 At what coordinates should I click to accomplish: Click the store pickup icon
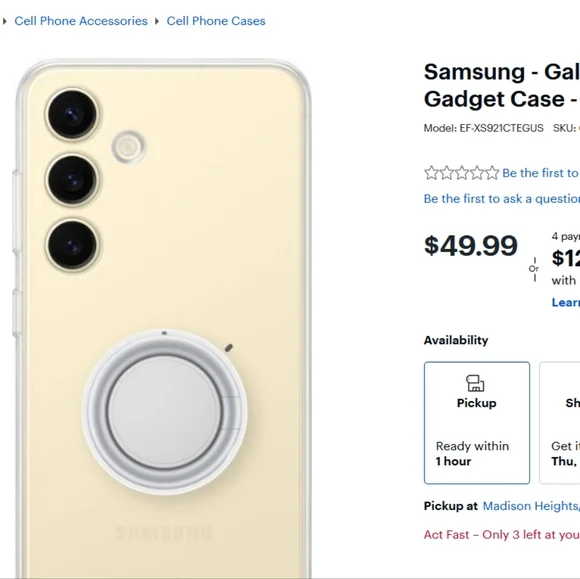click(x=475, y=383)
